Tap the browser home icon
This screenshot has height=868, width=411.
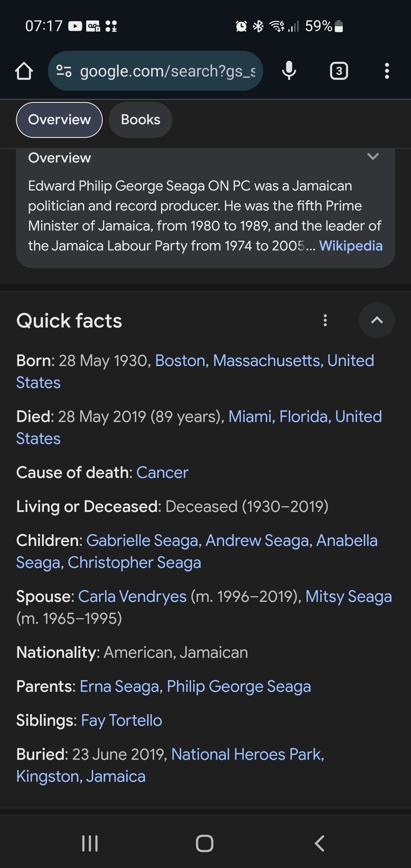[24, 71]
